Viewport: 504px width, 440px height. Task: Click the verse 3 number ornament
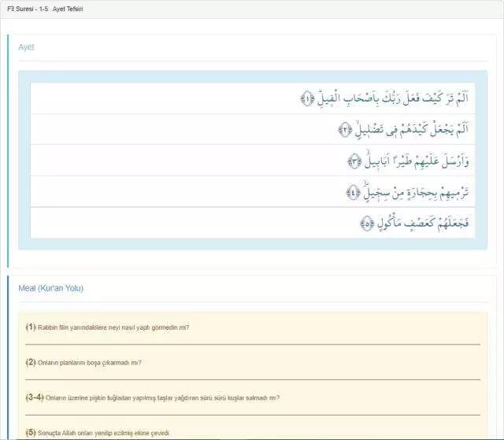coord(354,161)
